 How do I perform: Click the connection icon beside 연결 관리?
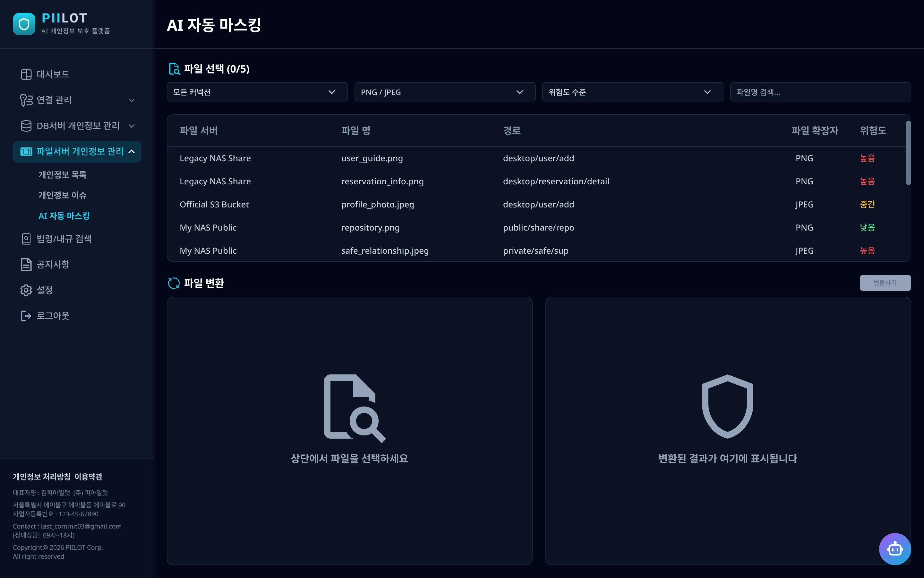[26, 100]
